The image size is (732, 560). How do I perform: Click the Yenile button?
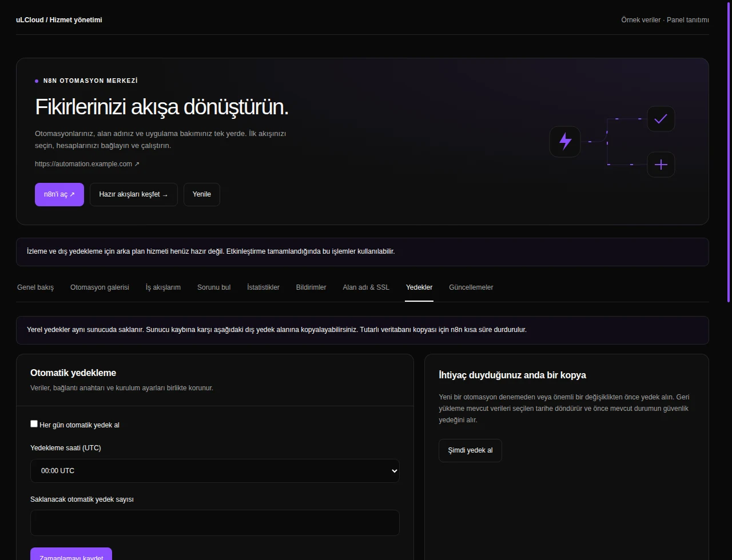(x=202, y=194)
